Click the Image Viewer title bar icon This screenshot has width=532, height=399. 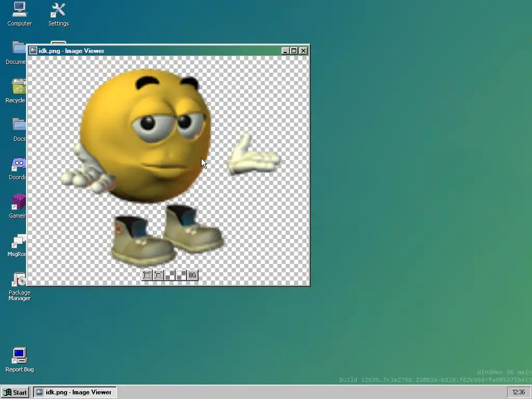click(33, 51)
